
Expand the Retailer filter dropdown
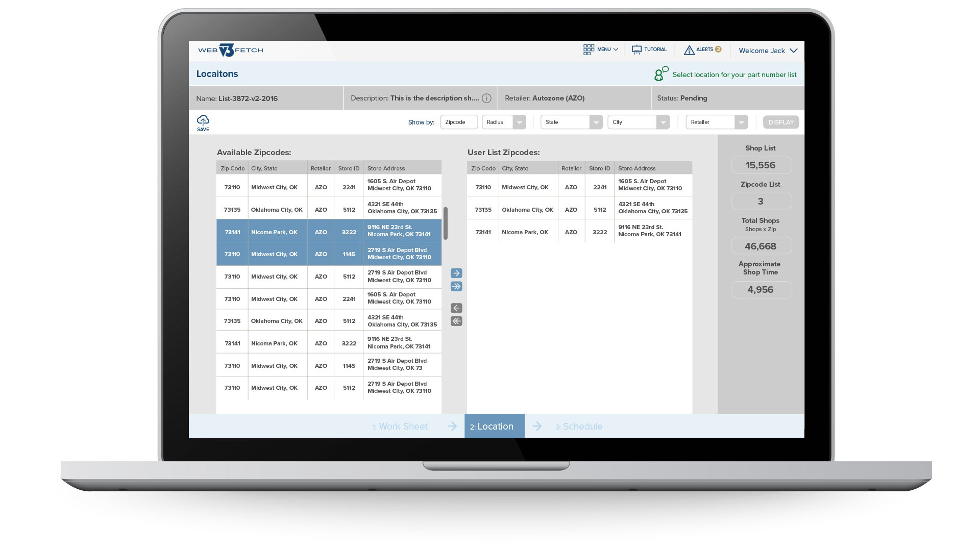pos(717,122)
